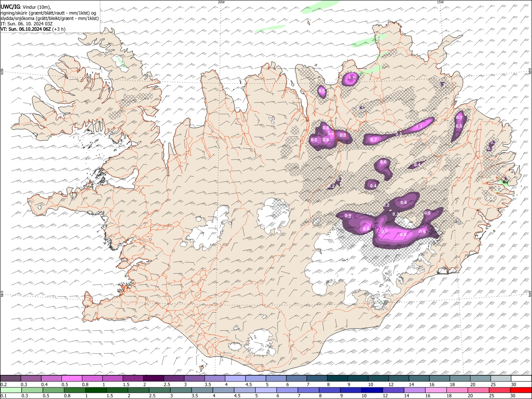Click the 15W longitude label
This screenshot has width=532, height=399.
click(x=440, y=2)
